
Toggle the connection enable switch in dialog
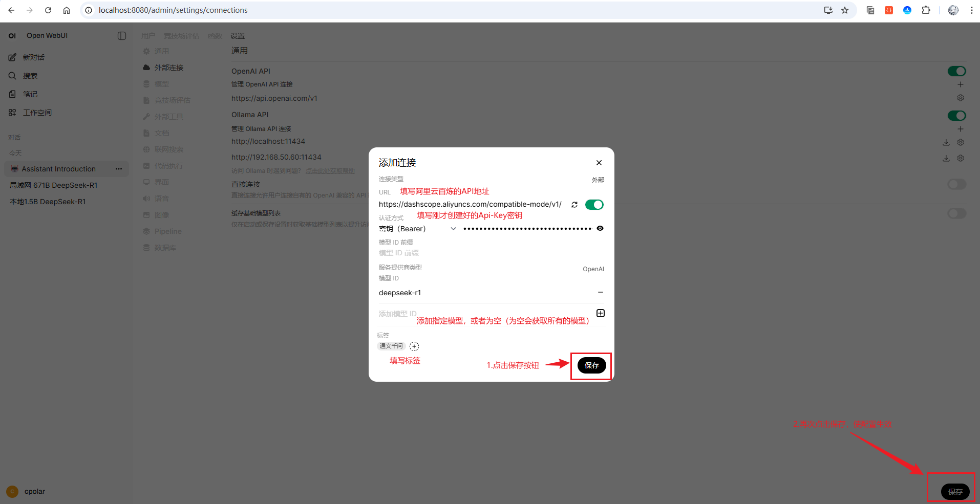point(594,205)
